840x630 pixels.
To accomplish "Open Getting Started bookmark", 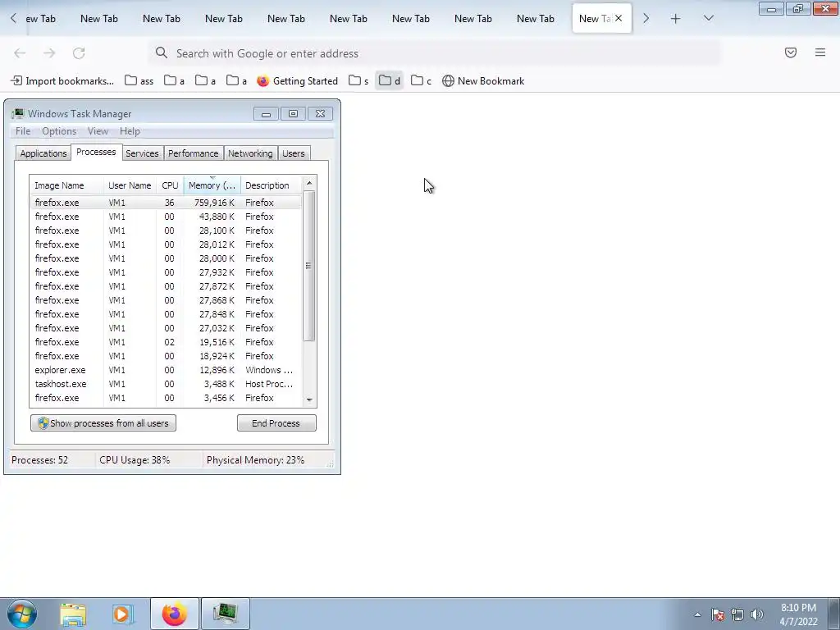I will [297, 81].
